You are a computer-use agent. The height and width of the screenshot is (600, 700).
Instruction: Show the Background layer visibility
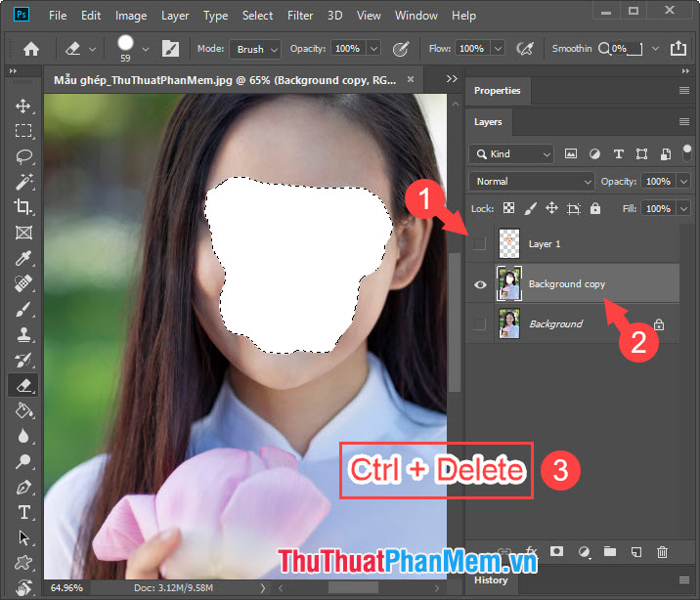pos(479,323)
